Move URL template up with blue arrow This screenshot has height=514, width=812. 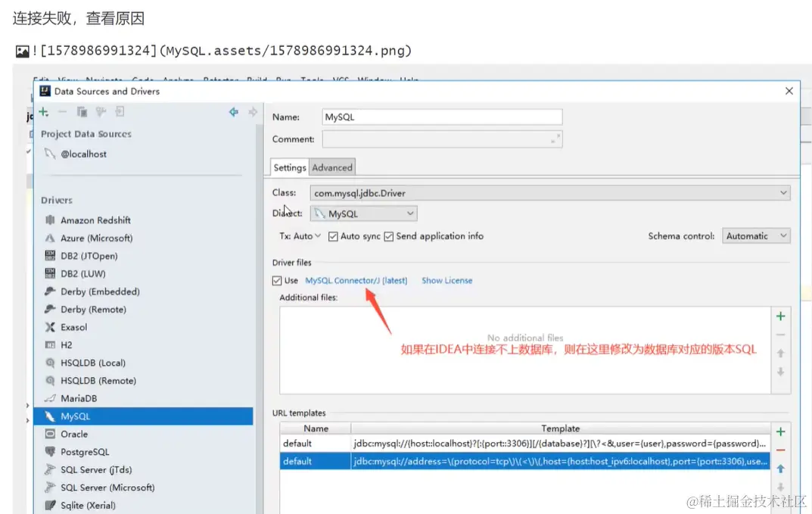pyautogui.click(x=780, y=469)
